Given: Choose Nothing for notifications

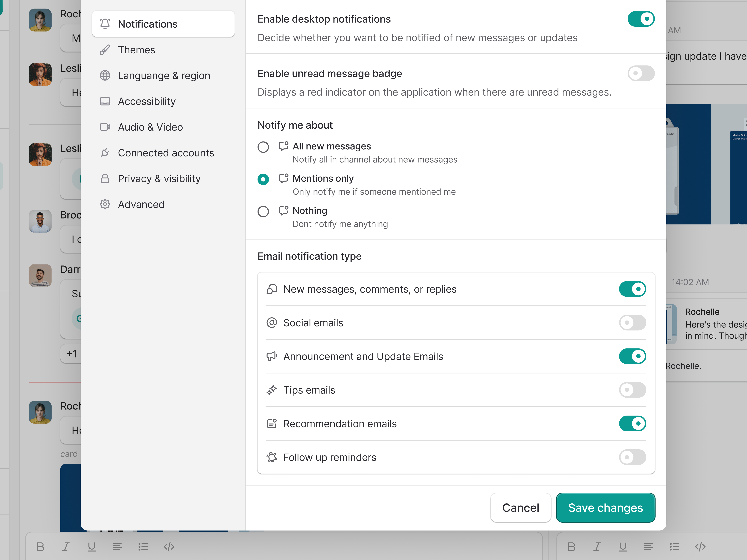Looking at the screenshot, I should pos(263,212).
